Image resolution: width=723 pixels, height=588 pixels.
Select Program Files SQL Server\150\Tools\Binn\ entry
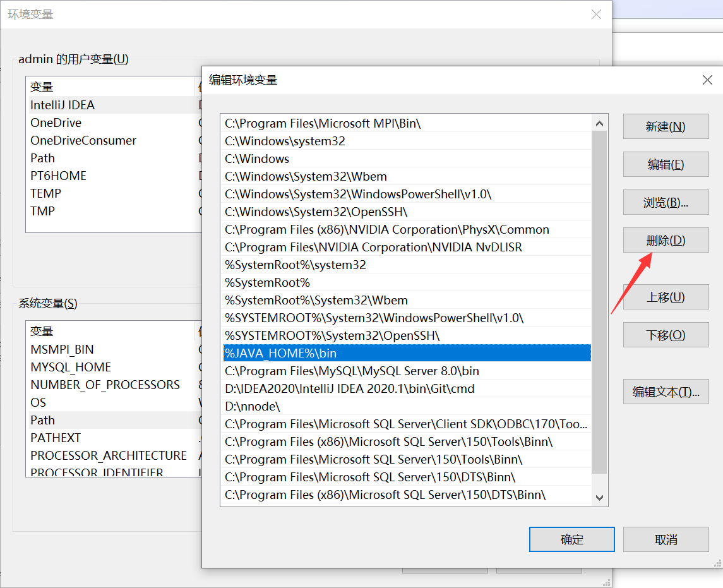click(407, 459)
